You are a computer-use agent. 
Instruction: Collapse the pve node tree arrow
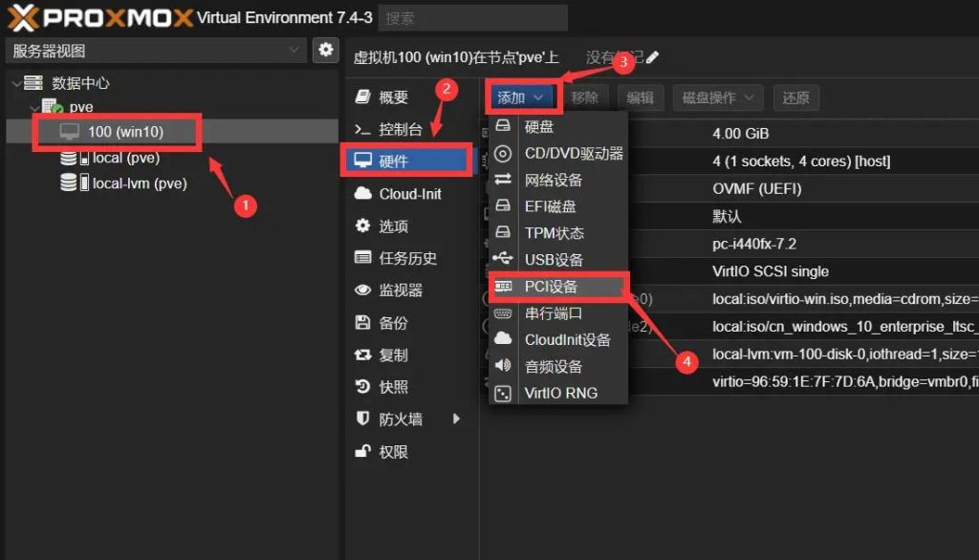point(35,108)
